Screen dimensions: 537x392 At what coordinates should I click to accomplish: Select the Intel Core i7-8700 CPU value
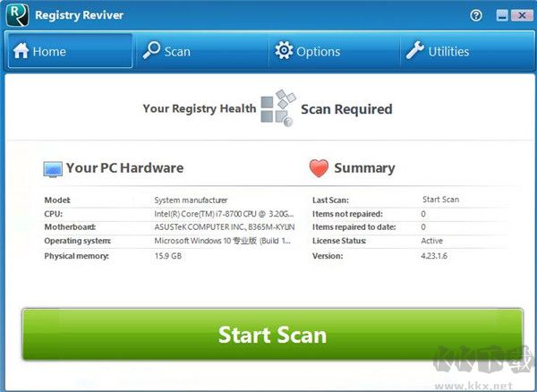coord(224,214)
